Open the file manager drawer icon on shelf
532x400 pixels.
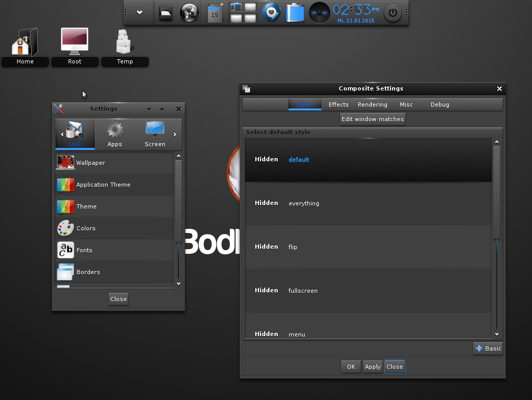coord(165,13)
